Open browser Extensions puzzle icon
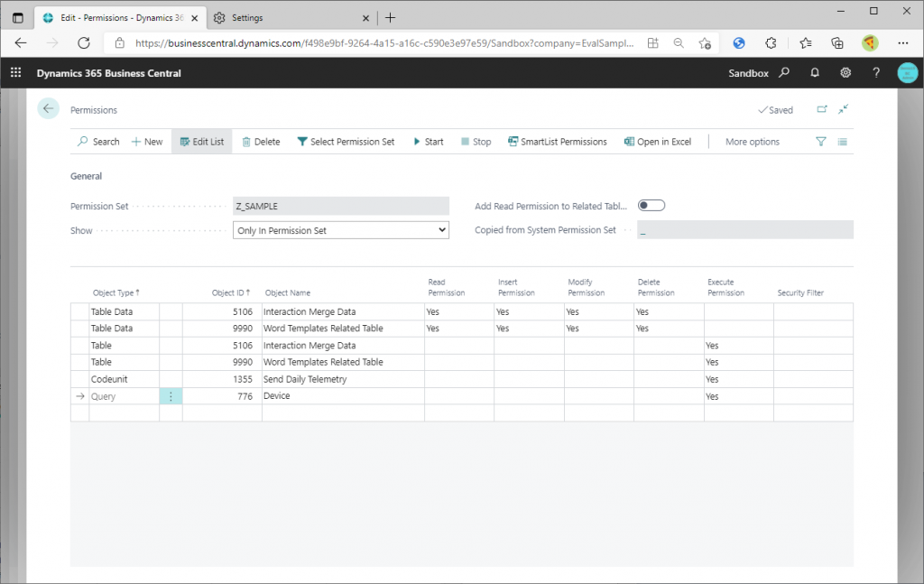The width and height of the screenshot is (924, 584). (x=771, y=43)
